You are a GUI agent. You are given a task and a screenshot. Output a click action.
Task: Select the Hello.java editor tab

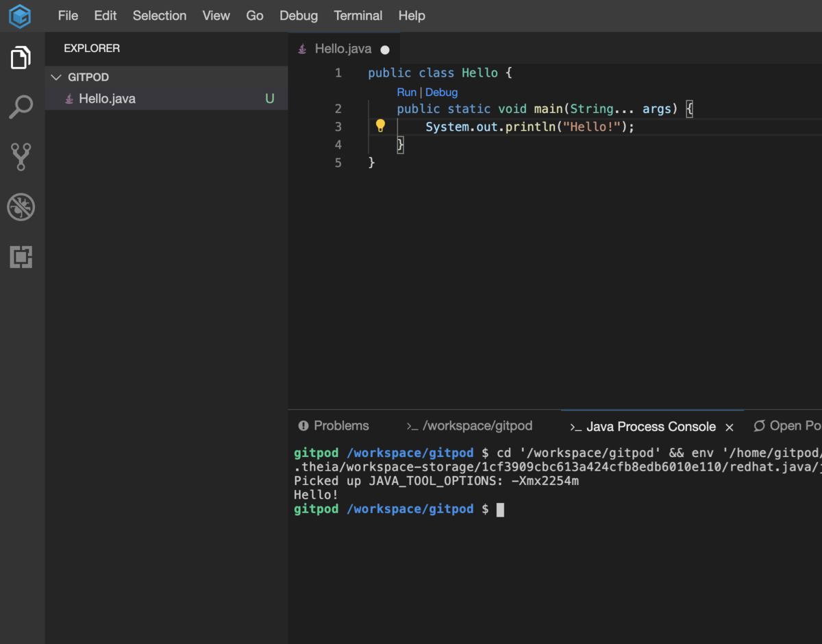[x=343, y=49]
